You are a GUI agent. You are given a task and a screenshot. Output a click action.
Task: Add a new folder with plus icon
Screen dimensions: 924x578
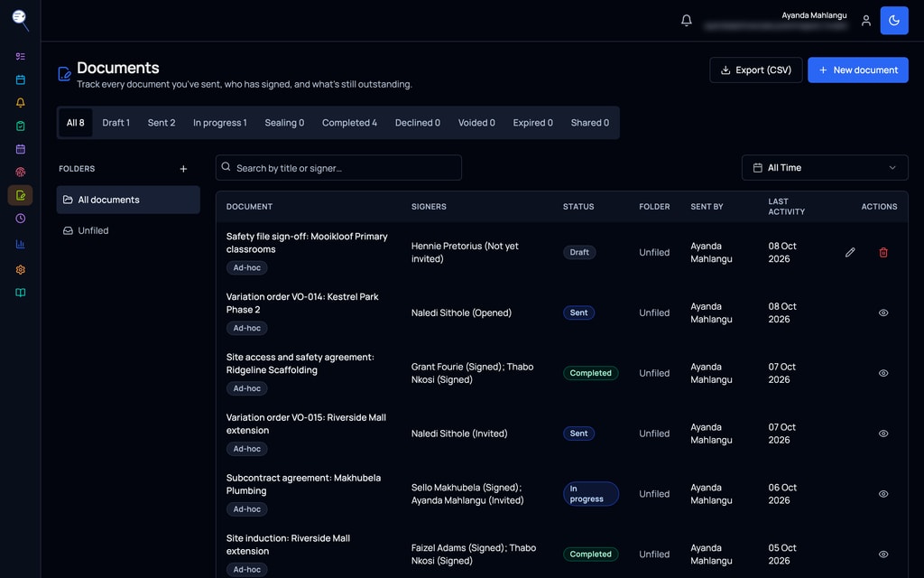pos(183,169)
